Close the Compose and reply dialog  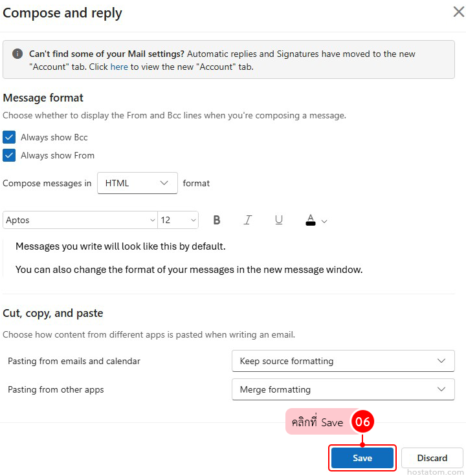[458, 12]
